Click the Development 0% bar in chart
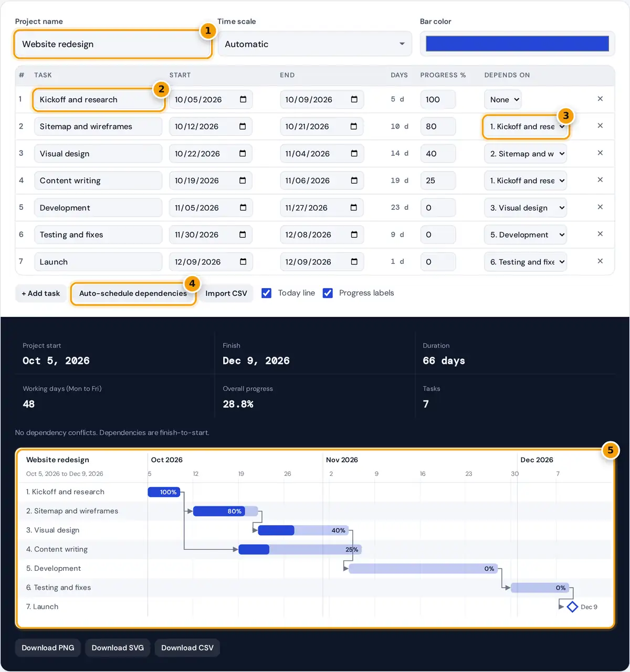Viewport: 630px width, 672px height. pos(423,569)
